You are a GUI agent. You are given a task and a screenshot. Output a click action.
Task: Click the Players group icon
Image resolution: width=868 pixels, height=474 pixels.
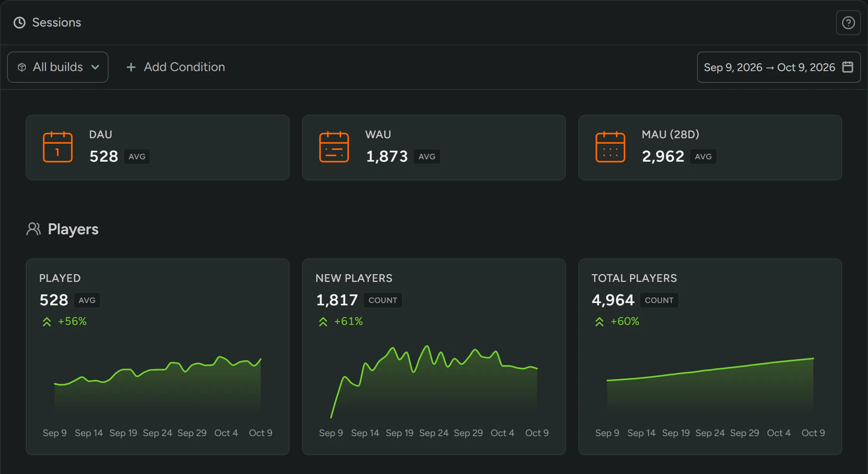(34, 229)
